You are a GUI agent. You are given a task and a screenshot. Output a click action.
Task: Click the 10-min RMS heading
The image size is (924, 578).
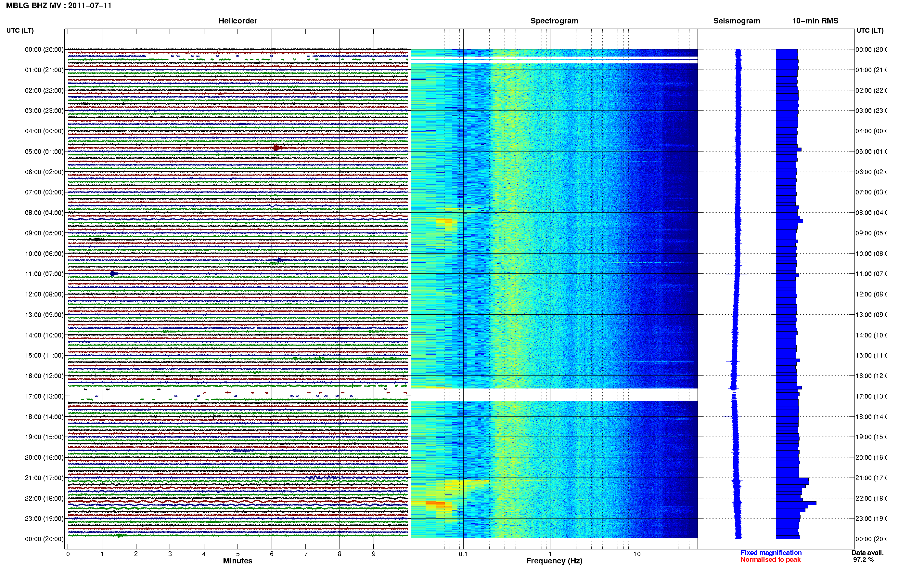[x=815, y=21]
